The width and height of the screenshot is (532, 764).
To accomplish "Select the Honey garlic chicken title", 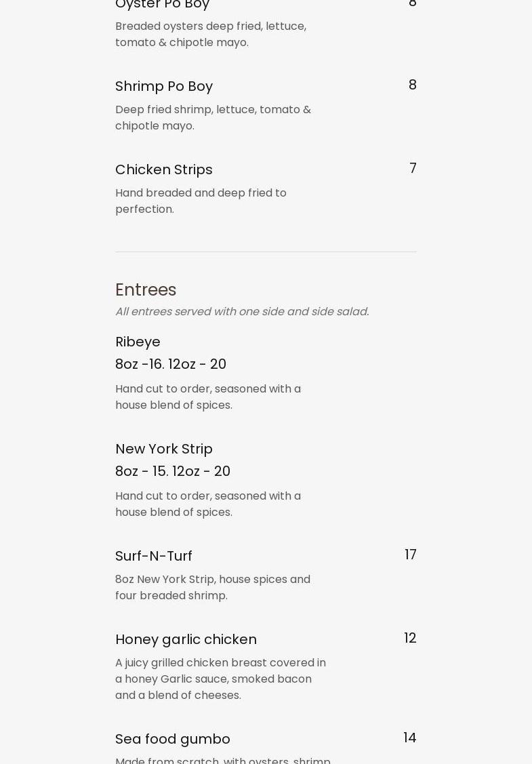I will pos(186,639).
